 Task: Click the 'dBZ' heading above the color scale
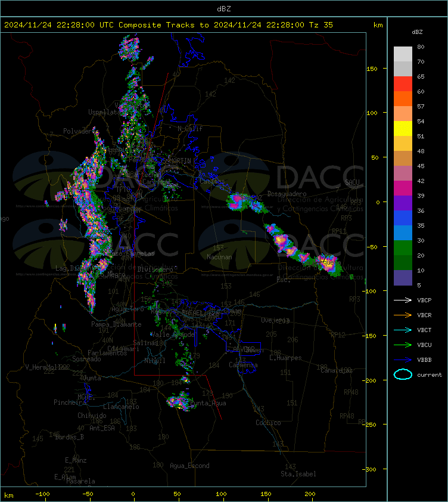coord(417,32)
